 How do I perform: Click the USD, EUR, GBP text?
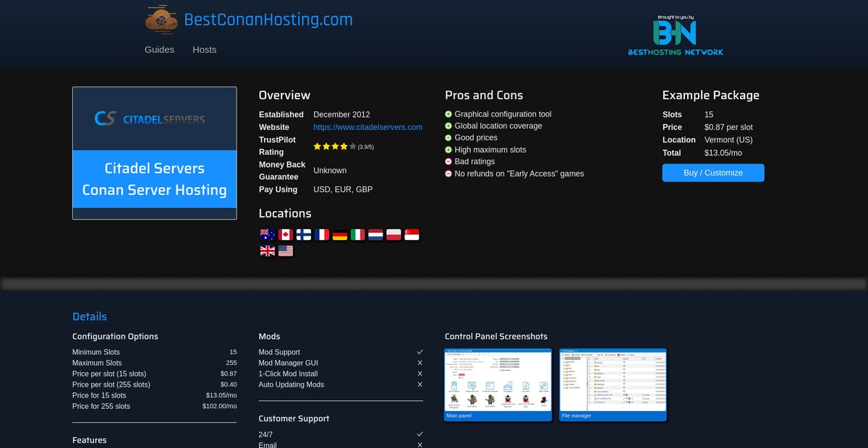343,189
